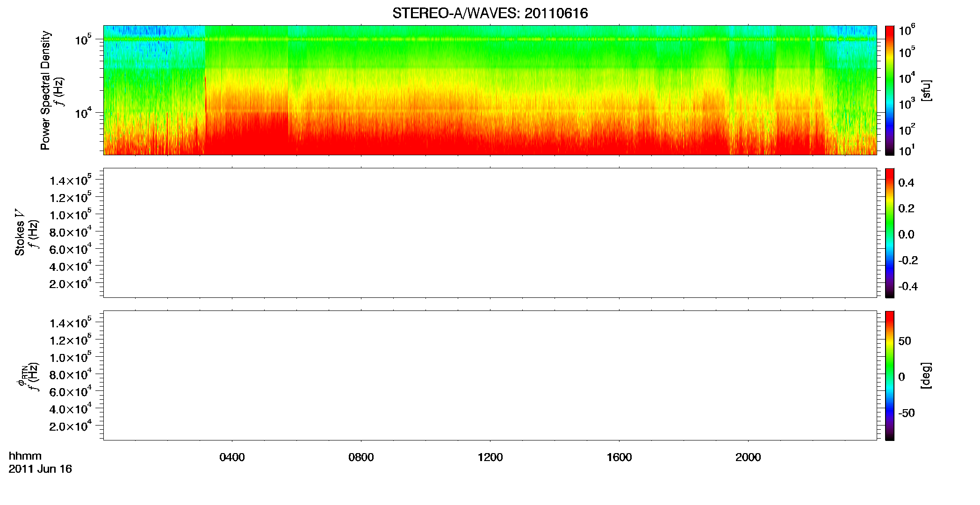This screenshot has width=980, height=505.
Task: Click the plot title STEREO-A/WAVES: 20110616
Action: point(490,14)
